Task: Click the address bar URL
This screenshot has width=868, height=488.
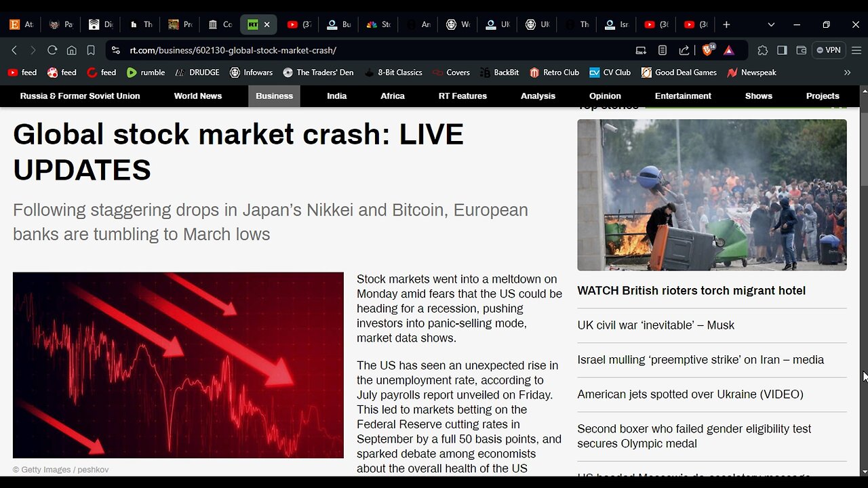Action: [x=233, y=50]
